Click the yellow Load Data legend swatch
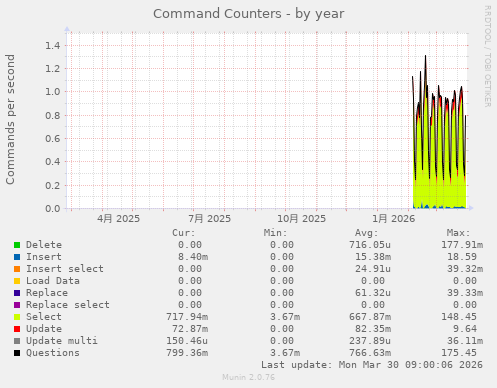This screenshot has width=497, height=388. 17,281
